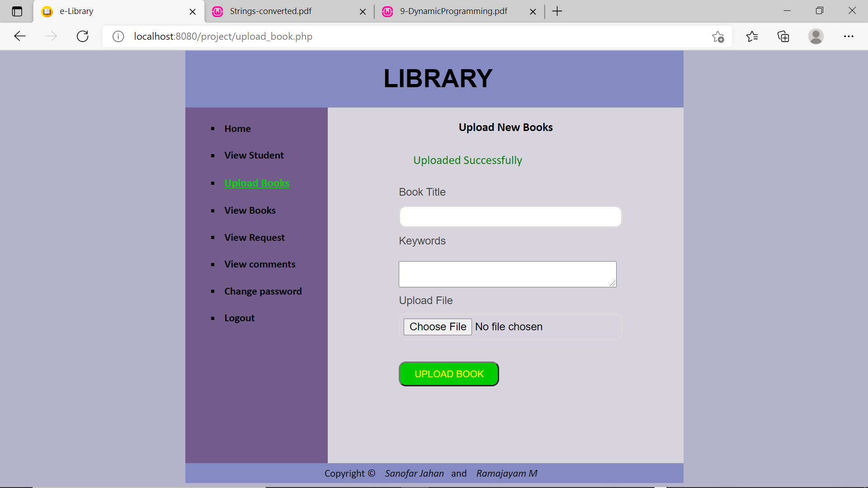Click the Logout link in the sidebar

coord(239,318)
